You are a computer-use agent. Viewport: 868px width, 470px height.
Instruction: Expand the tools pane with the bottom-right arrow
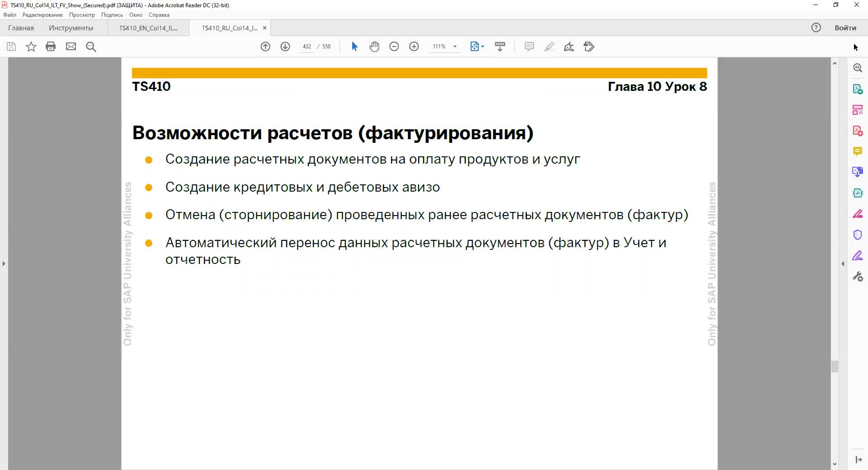[858, 460]
